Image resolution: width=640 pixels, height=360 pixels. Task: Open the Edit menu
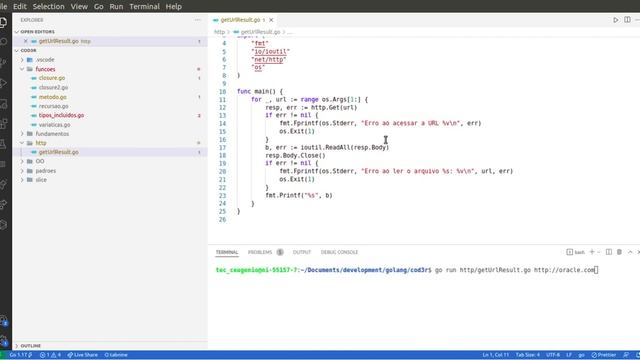pyautogui.click(x=20, y=7)
